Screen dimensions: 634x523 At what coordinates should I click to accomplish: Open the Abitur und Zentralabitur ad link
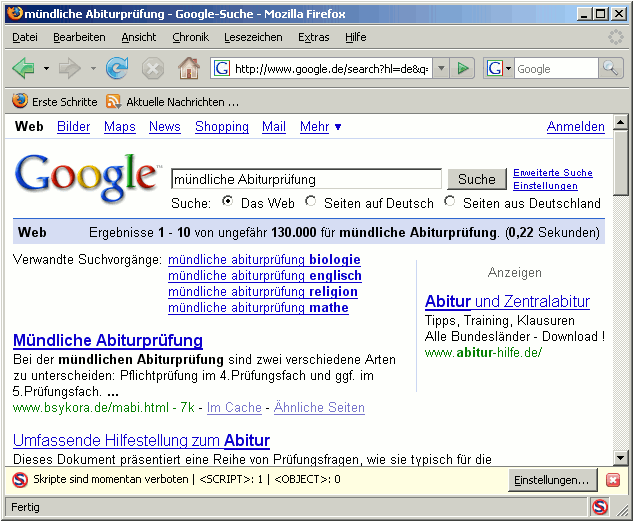[x=507, y=302]
